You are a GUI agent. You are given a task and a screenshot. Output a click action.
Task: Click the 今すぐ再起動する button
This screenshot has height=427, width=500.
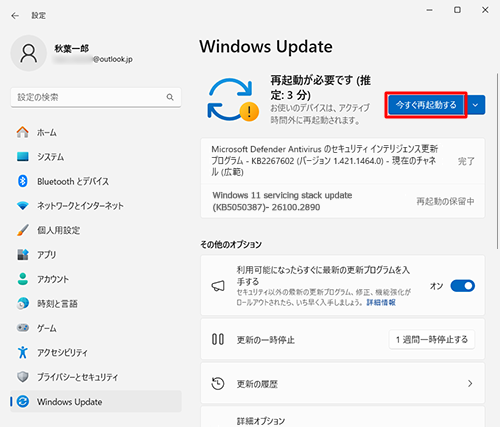coord(426,105)
